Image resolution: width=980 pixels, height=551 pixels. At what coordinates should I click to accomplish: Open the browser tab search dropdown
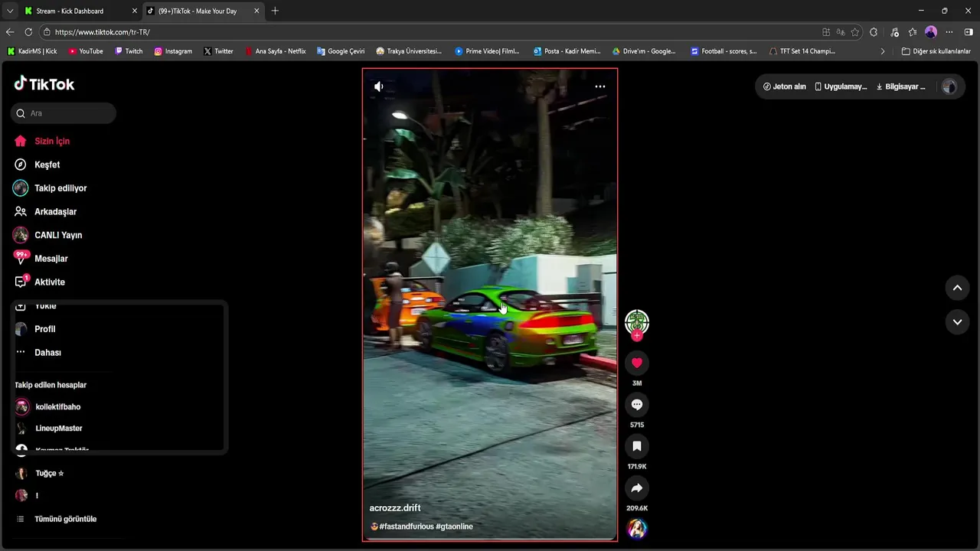pyautogui.click(x=10, y=11)
